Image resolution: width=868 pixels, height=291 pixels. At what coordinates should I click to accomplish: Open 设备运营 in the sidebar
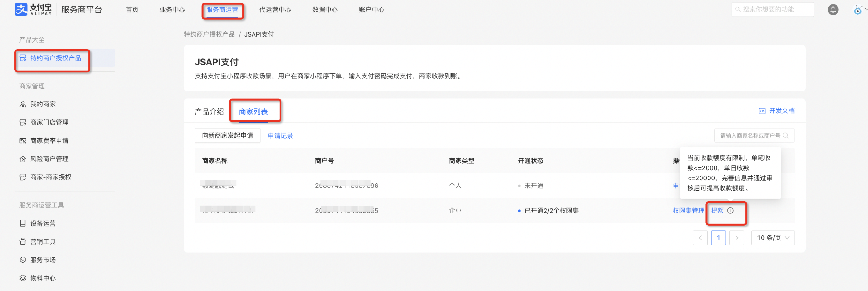pos(43,223)
